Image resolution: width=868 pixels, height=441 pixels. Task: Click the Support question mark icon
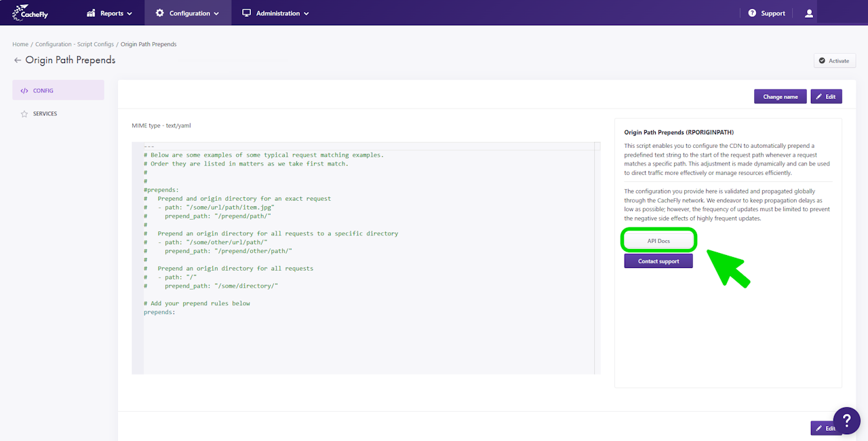(752, 13)
